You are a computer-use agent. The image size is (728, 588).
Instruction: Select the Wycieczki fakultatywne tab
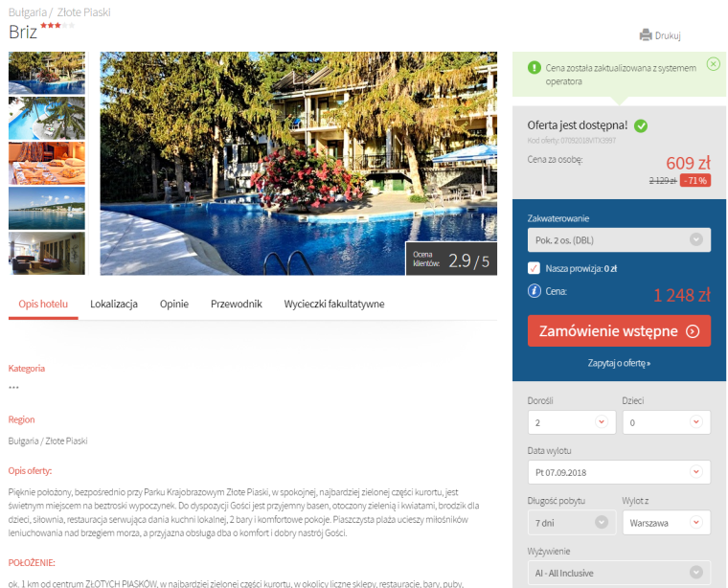[x=334, y=304]
